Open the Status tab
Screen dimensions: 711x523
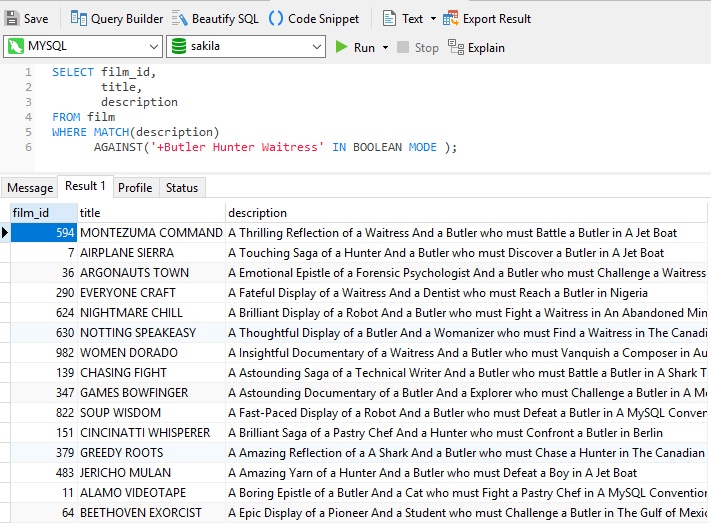(x=182, y=188)
